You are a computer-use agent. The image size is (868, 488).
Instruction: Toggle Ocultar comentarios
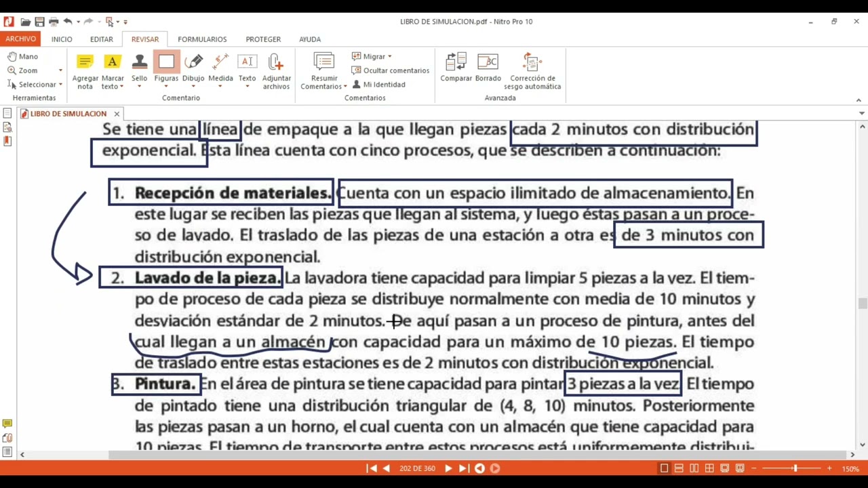coord(390,70)
